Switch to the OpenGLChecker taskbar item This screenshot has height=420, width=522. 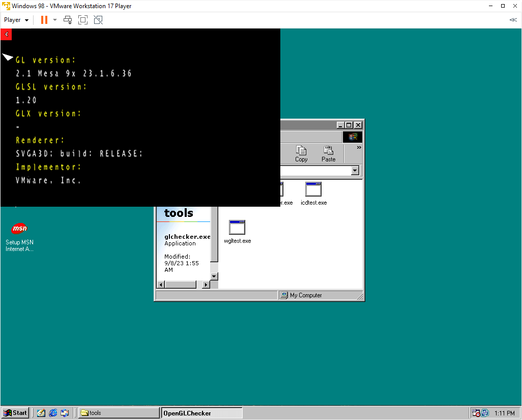[x=201, y=413]
